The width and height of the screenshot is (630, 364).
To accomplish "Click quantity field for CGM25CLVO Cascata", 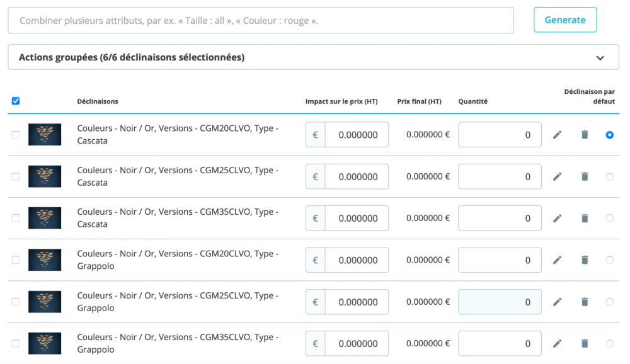I will tap(500, 176).
